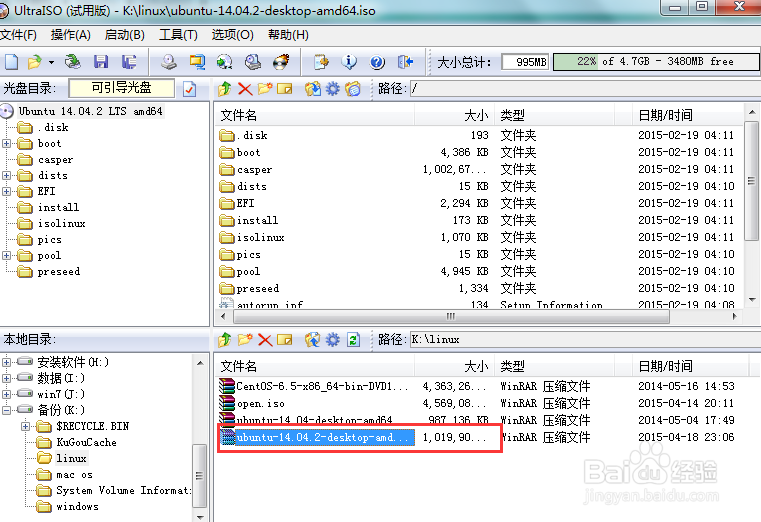Click red X delete in local toolbar
Image resolution: width=761 pixels, height=522 pixels.
click(265, 340)
